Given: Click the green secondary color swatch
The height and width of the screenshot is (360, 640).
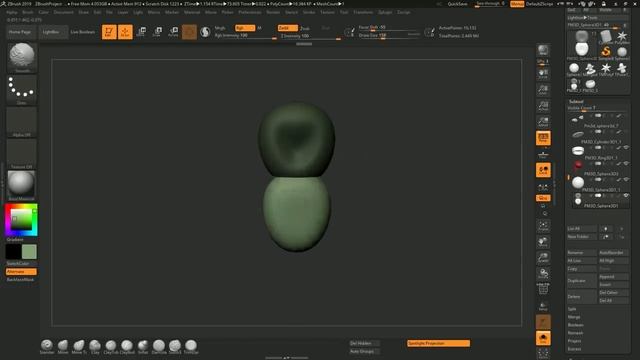Looking at the screenshot, I should click(29, 252).
